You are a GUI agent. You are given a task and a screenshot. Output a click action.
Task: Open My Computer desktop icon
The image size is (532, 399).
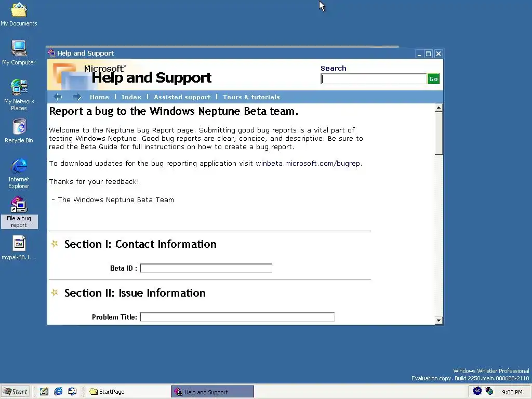19,52
